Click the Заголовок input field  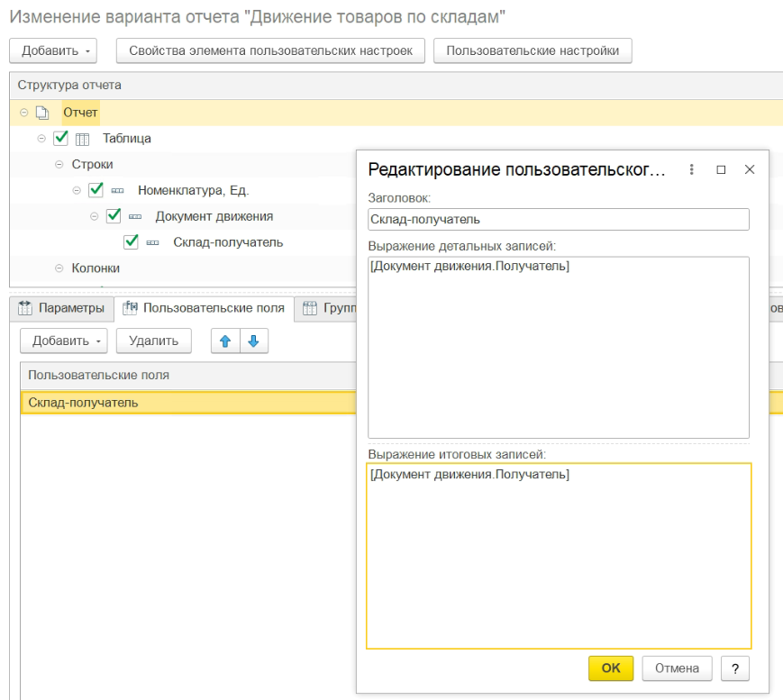[x=559, y=220]
